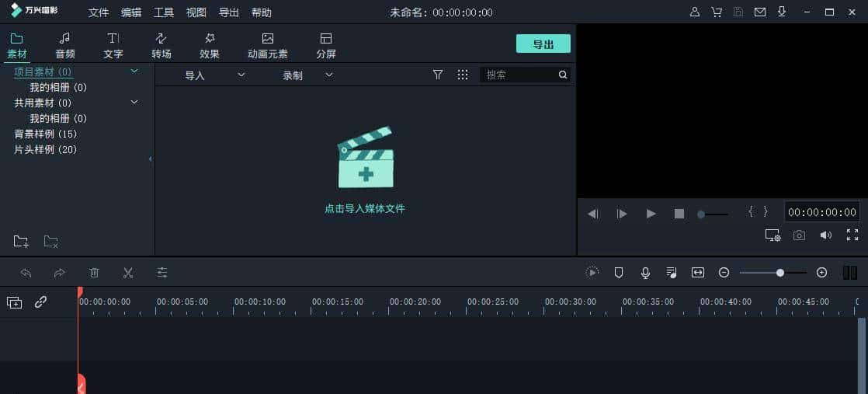868x394 pixels.
Task: Open the 工具 menu
Action: tap(164, 12)
